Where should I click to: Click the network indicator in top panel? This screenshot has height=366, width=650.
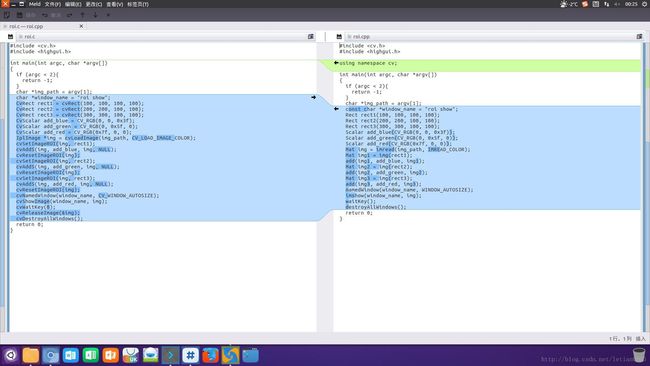(x=606, y=4)
